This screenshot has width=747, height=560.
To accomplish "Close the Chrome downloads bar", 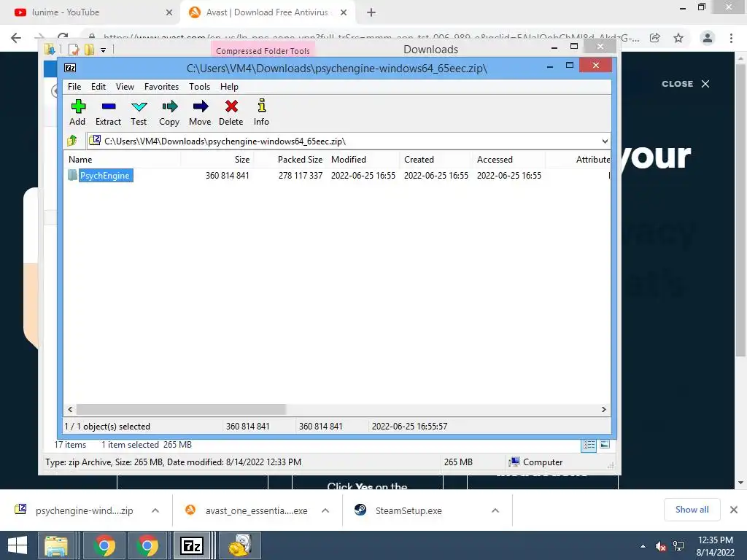I will (734, 510).
